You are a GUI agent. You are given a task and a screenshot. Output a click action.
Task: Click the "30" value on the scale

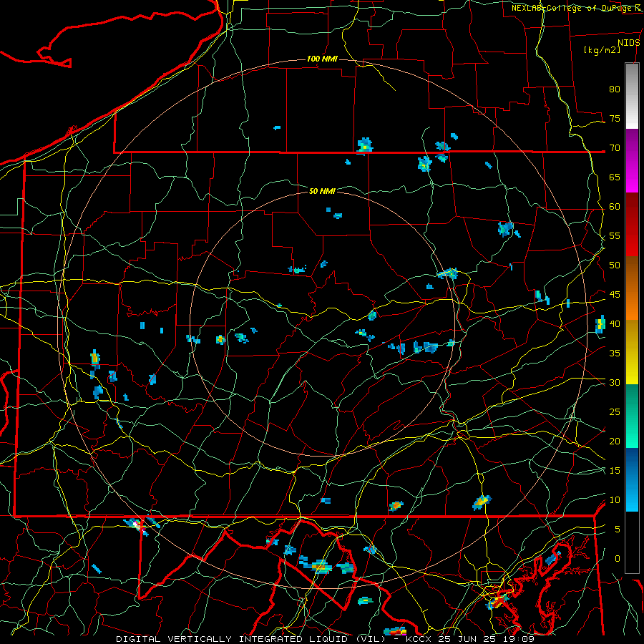tap(615, 382)
